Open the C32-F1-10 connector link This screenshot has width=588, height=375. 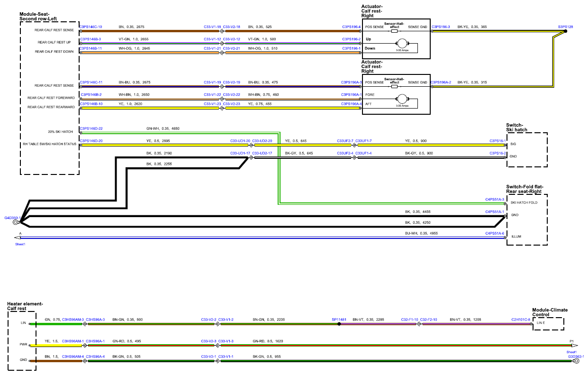[x=409, y=320]
